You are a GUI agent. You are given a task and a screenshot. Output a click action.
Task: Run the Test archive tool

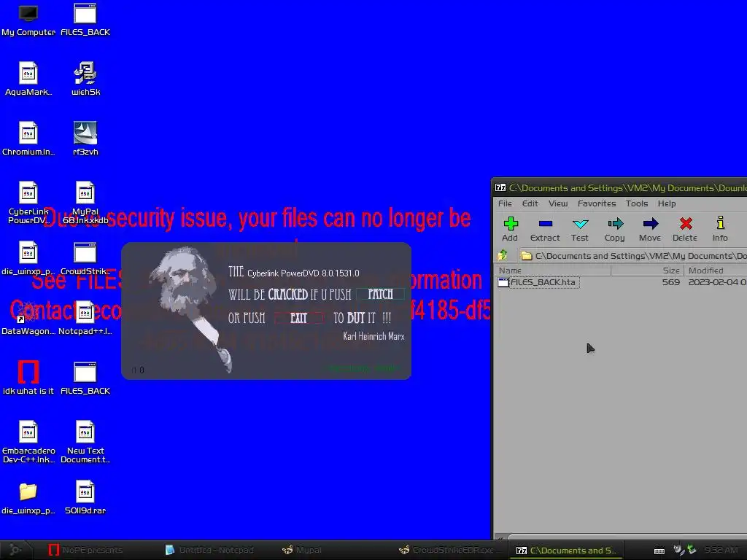click(x=580, y=229)
